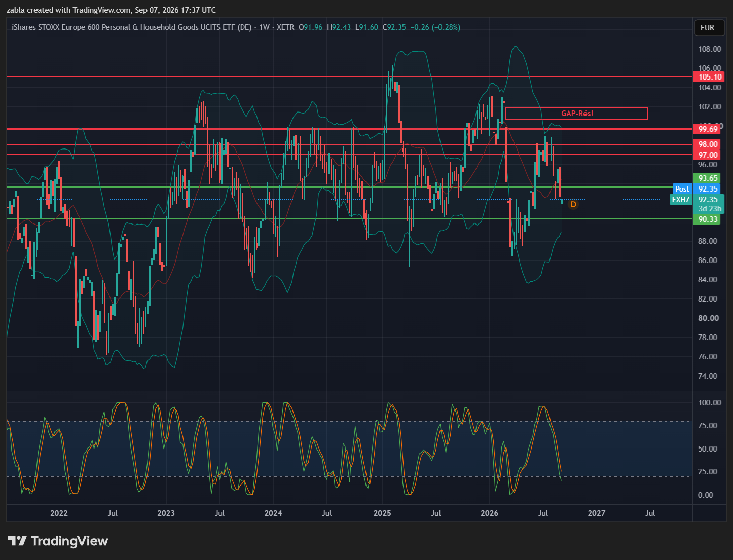Select the green 93.65 price label

pos(707,178)
